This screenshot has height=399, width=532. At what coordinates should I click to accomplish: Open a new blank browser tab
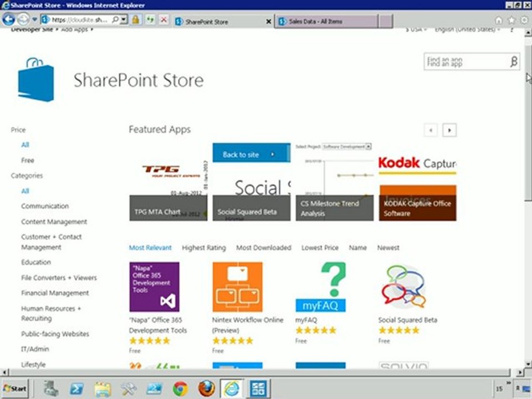coord(386,22)
